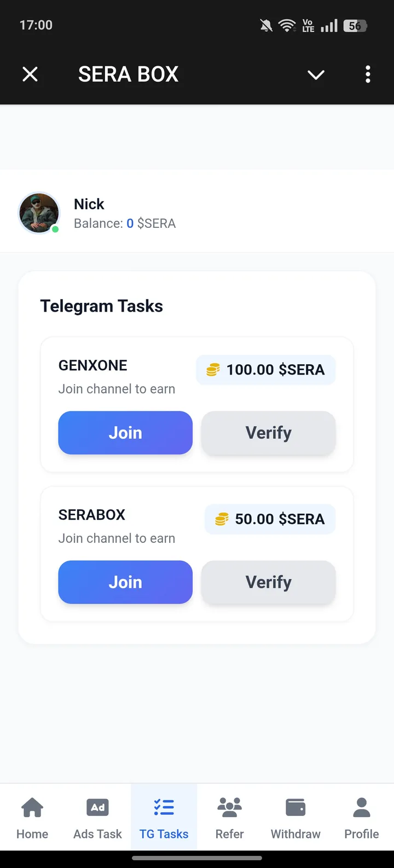Screen dimensions: 394x868
Task: Tap the Refer people icon
Action: pyautogui.click(x=229, y=807)
